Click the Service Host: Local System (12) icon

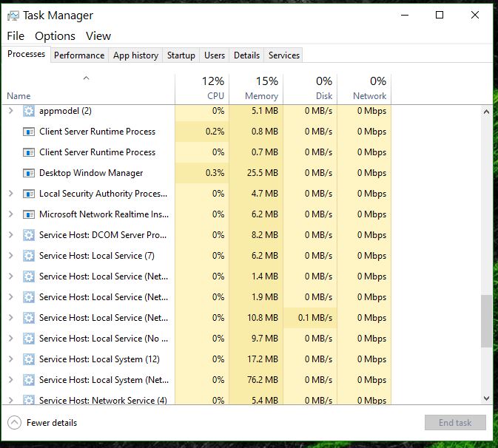click(29, 359)
